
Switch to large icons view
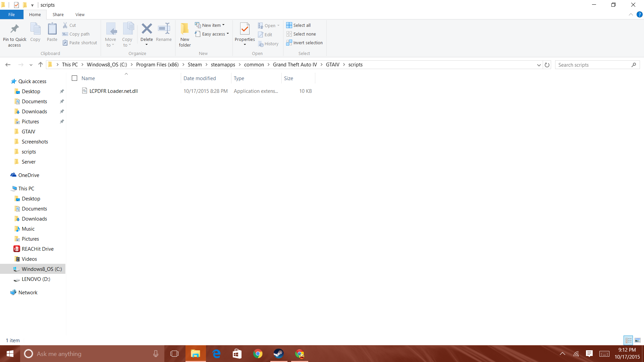pos(638,340)
